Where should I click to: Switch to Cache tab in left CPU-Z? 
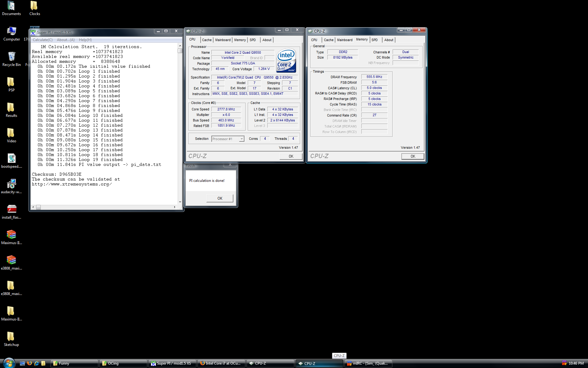[207, 40]
